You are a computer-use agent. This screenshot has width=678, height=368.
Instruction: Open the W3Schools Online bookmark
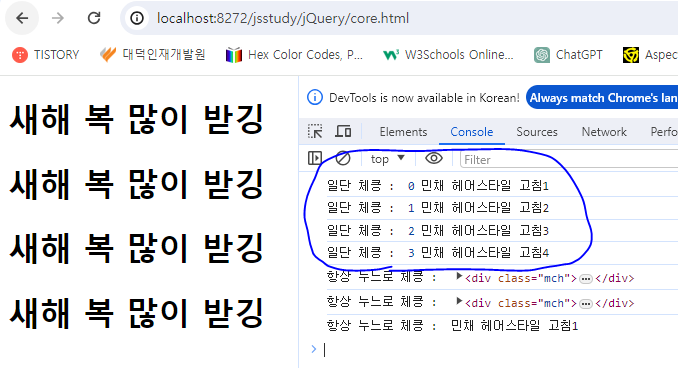pos(448,55)
